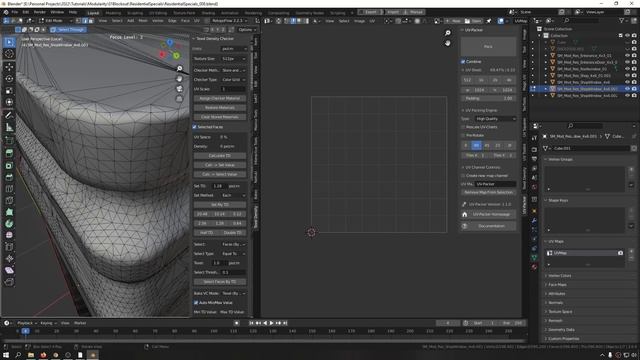640x360 pixels.
Task: Click the 3D viewport pan hand icon
Action: point(179,78)
